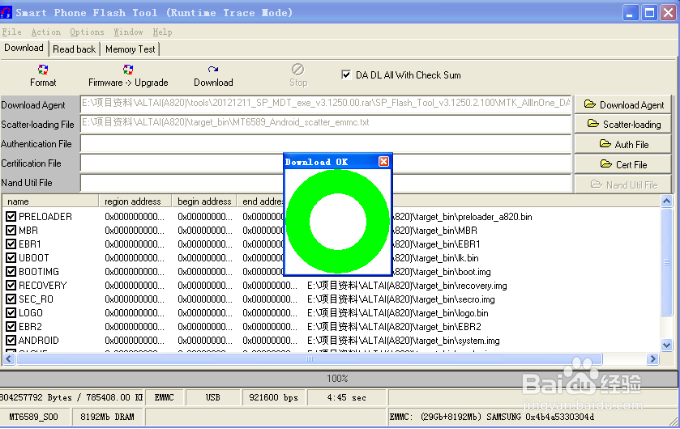Viewport: 680px width, 429px height.
Task: Click the horizontal scroll right arrow
Action: (653, 359)
